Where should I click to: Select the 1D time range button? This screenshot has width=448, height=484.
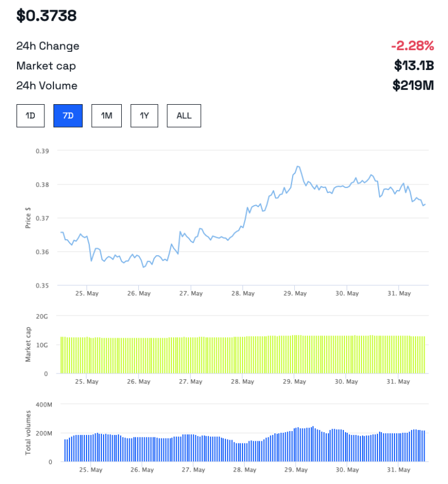[x=30, y=116]
